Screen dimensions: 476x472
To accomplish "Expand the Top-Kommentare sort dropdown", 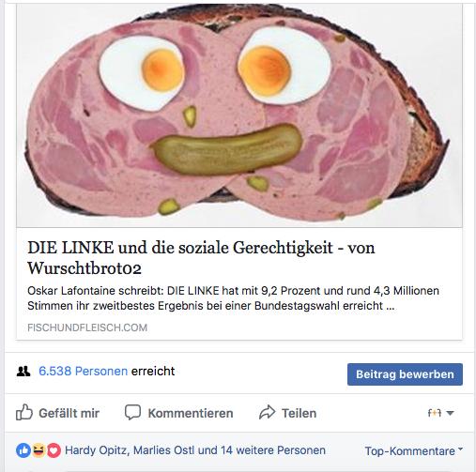I will 413,450.
